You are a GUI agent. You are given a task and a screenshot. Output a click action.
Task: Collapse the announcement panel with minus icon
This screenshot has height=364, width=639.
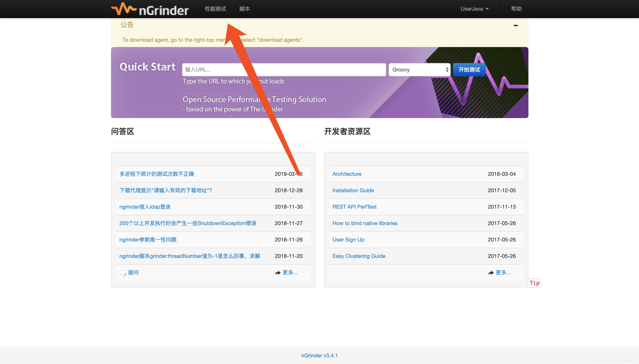(516, 25)
